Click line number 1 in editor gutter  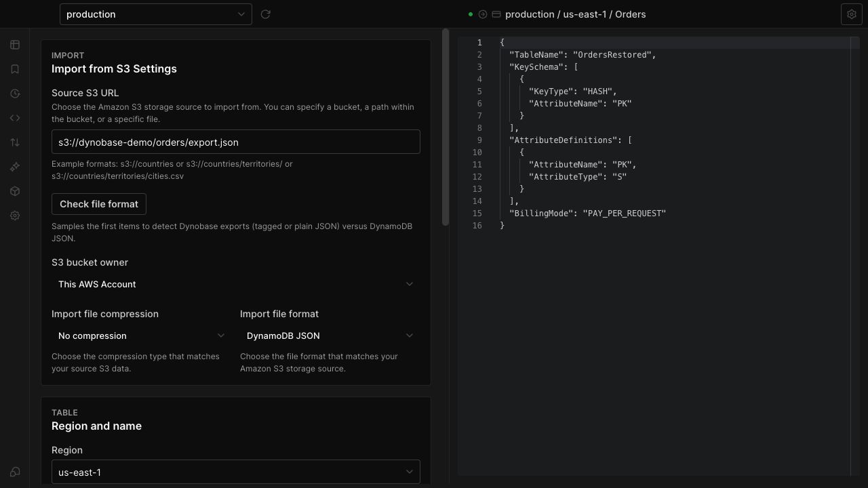coord(479,43)
